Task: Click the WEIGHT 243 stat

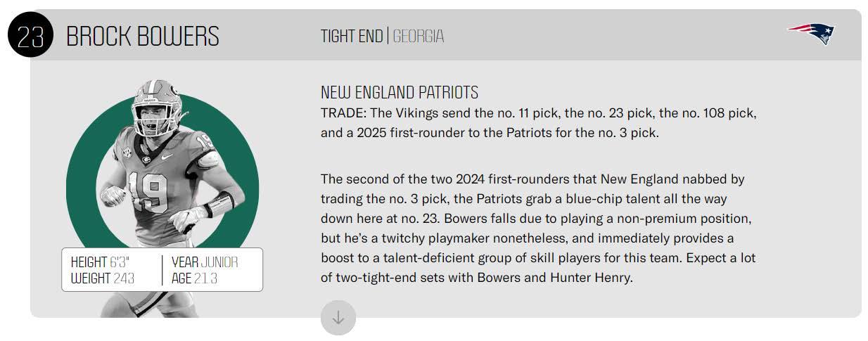Action: (x=103, y=278)
